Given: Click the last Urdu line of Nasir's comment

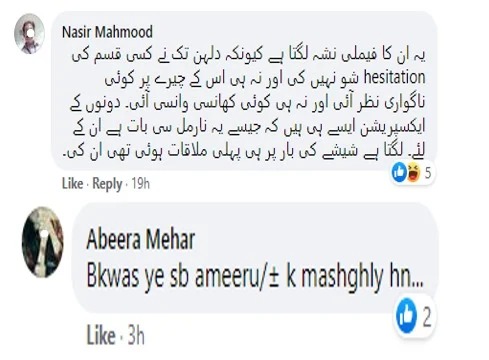Looking at the screenshot, I should pyautogui.click(x=244, y=151).
